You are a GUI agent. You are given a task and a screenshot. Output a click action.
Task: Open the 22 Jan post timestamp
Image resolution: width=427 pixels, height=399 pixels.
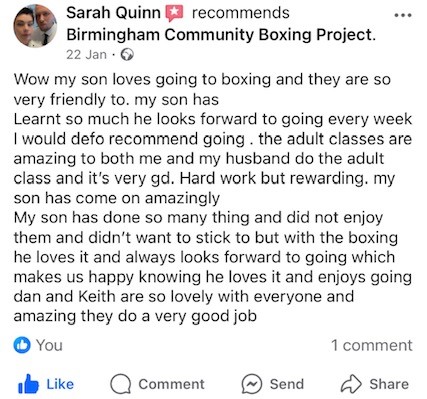tap(86, 55)
